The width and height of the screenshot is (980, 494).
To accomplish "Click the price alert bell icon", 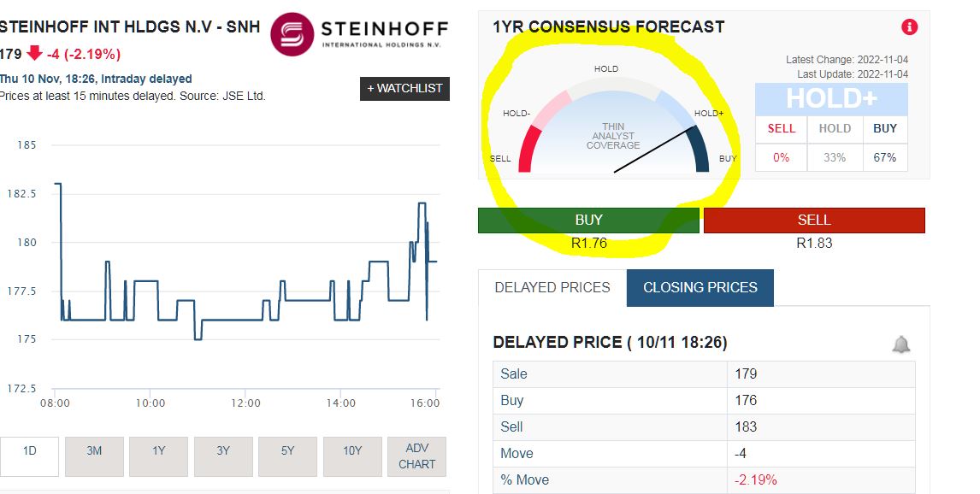I will (900, 344).
